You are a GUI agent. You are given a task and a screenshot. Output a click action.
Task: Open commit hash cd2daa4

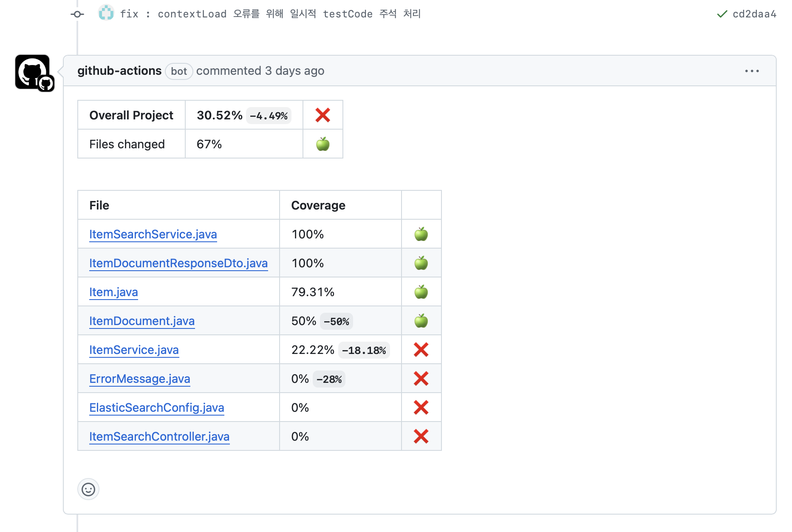[x=755, y=14]
